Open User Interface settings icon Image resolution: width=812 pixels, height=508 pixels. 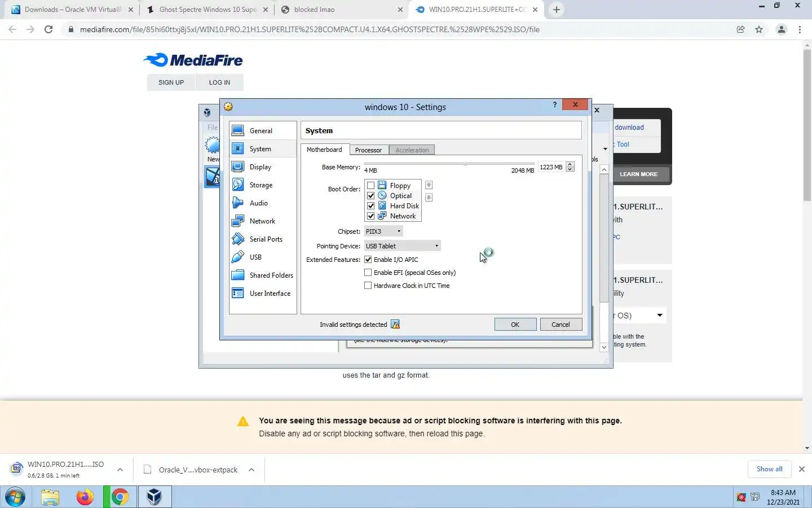[238, 293]
